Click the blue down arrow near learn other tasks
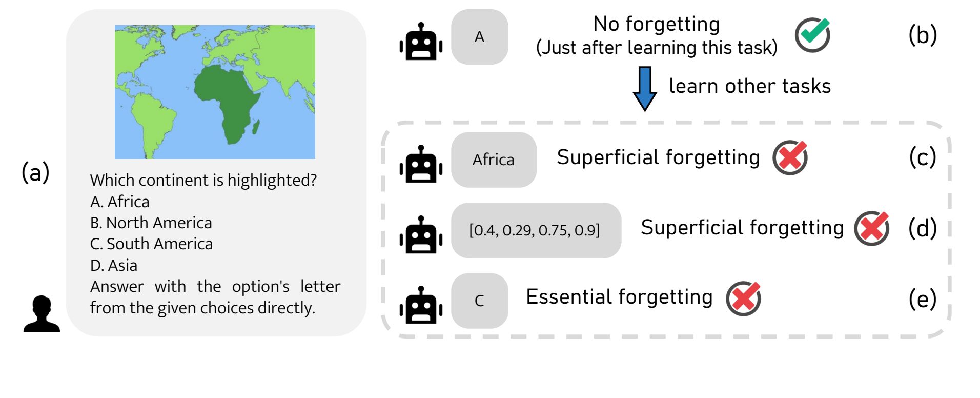The image size is (980, 398). (645, 89)
